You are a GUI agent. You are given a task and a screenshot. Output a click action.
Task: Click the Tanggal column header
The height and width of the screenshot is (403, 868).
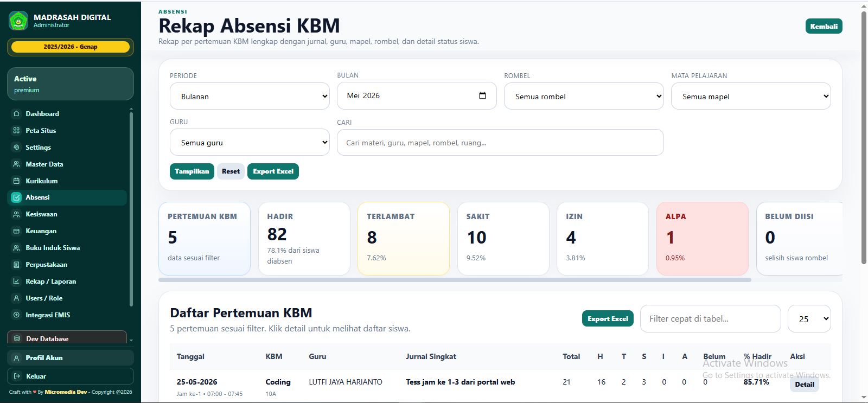(x=190, y=356)
